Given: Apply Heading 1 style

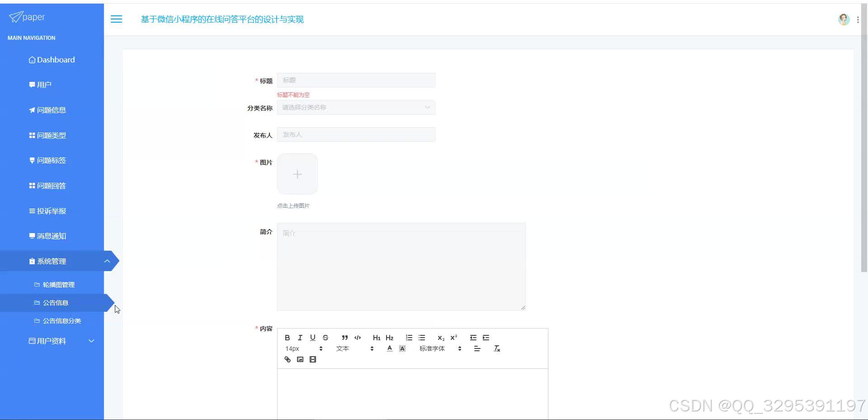Looking at the screenshot, I should [x=377, y=338].
